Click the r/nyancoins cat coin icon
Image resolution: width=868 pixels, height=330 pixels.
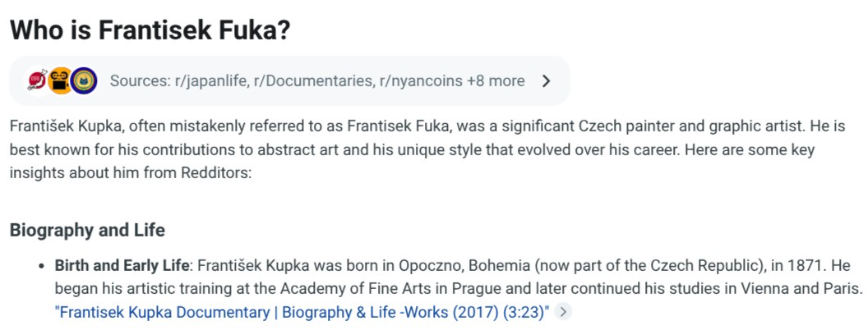(x=83, y=80)
